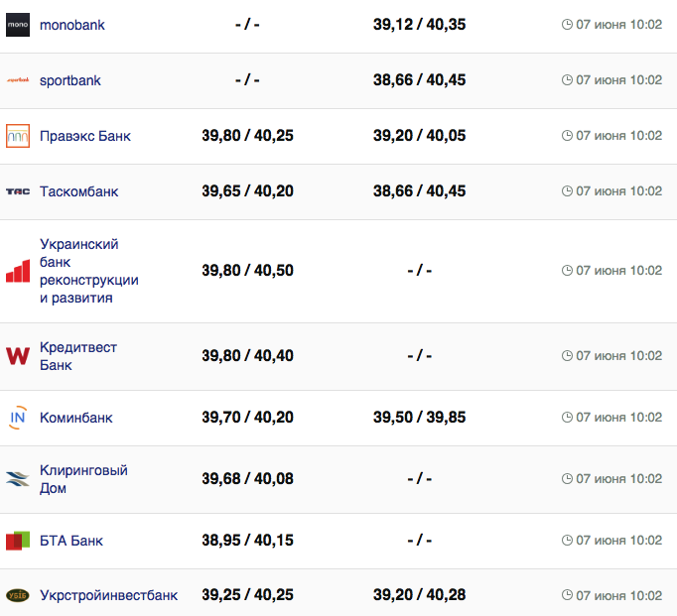The height and width of the screenshot is (616, 677).
Task: Click the БТА Банк logo icon
Action: (x=18, y=541)
